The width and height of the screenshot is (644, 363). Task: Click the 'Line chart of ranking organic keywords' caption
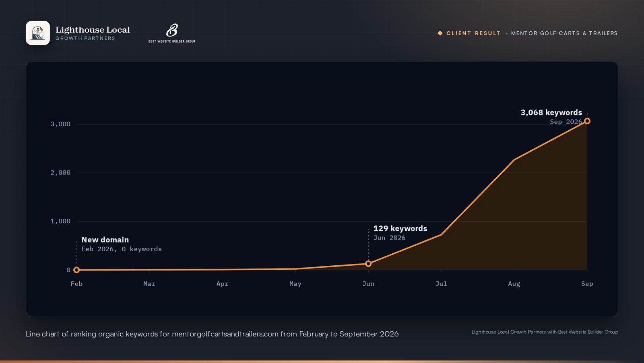click(x=212, y=334)
